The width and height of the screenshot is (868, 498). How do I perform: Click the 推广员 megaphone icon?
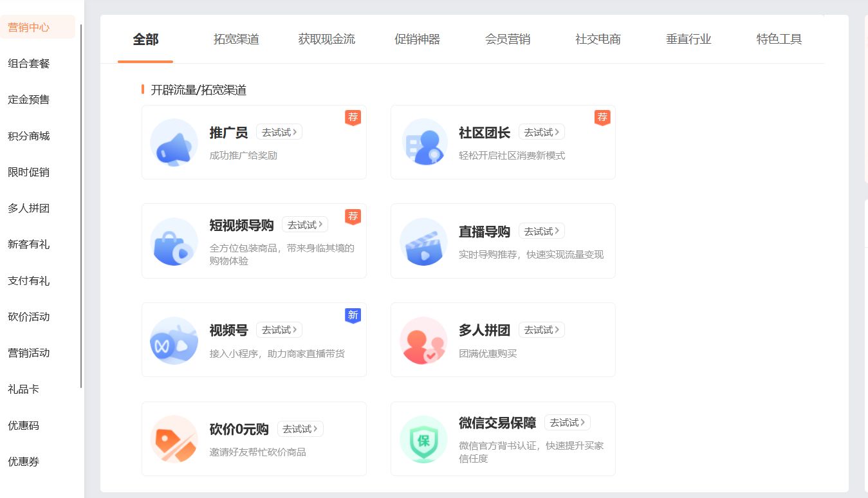tap(173, 142)
